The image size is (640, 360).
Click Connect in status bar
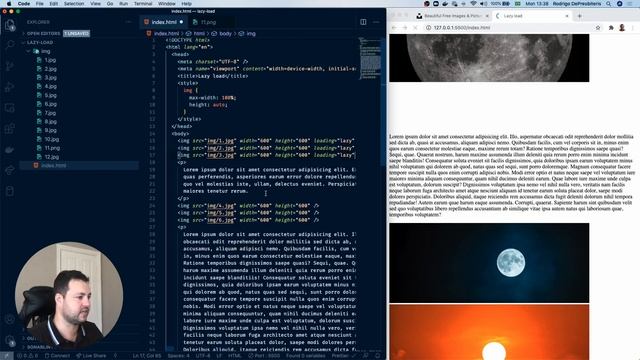(x=57, y=356)
